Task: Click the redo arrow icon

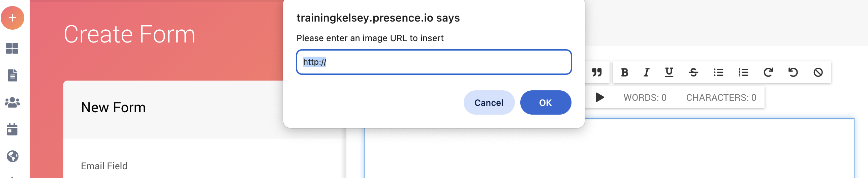Action: pyautogui.click(x=768, y=72)
